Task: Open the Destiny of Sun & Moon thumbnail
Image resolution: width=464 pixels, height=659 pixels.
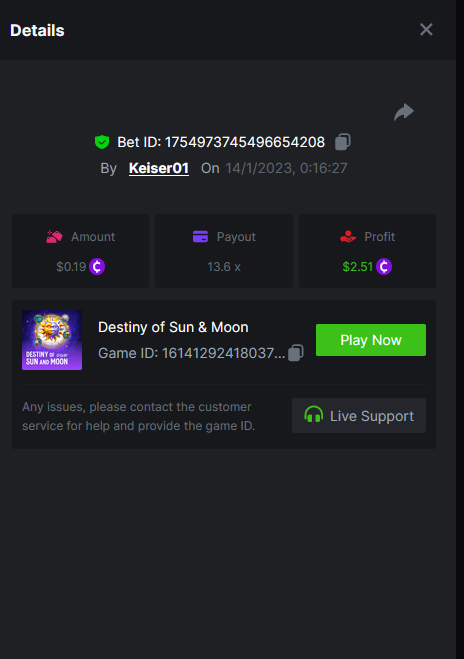Action: (x=52, y=340)
